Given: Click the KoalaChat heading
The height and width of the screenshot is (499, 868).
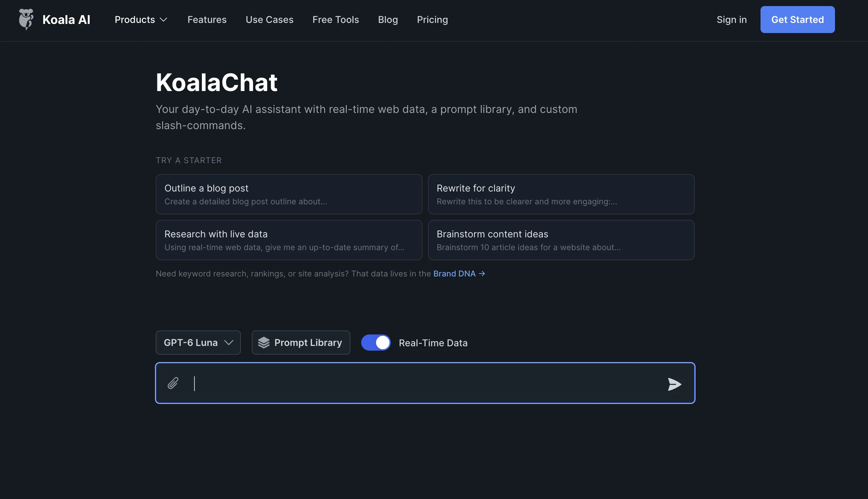Looking at the screenshot, I should tap(216, 82).
